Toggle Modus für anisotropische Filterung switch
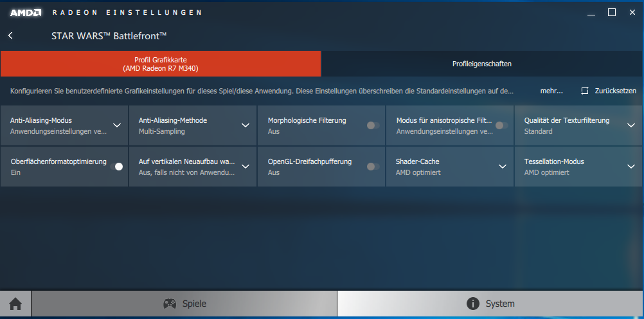 501,125
